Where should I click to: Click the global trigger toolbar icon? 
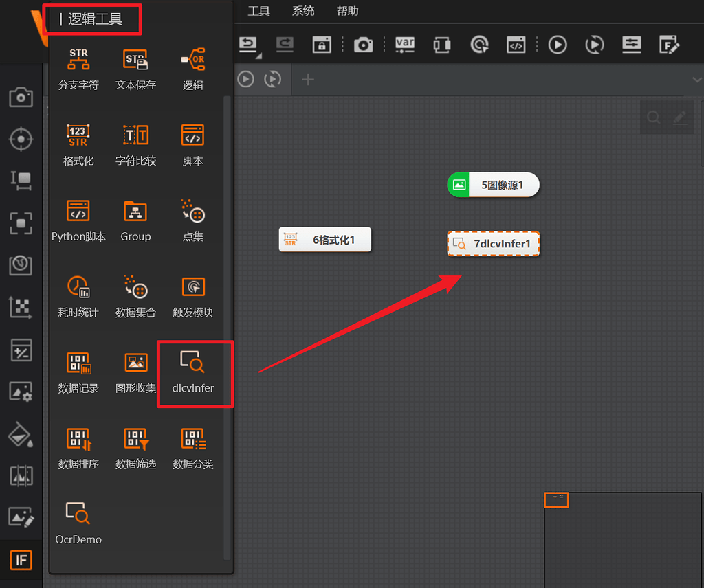coord(479,45)
